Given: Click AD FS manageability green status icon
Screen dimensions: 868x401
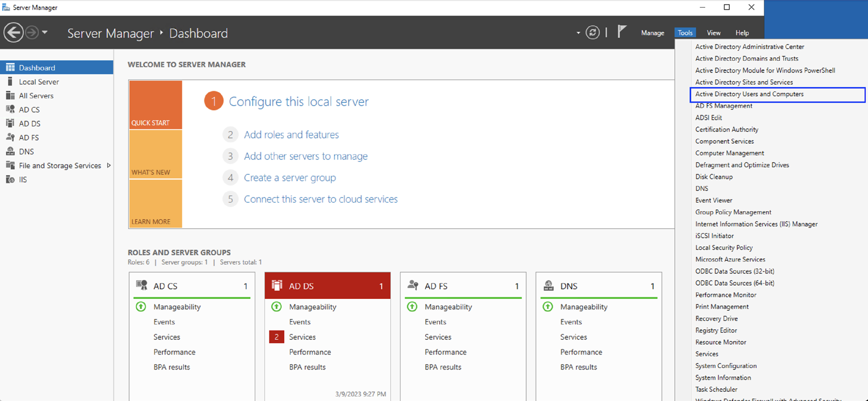Looking at the screenshot, I should (412, 307).
